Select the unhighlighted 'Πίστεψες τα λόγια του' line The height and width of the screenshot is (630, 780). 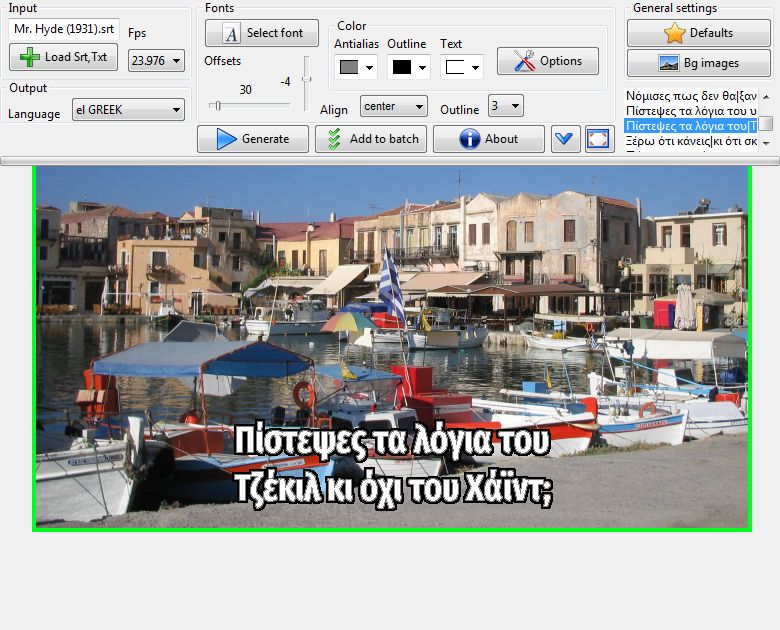click(x=691, y=110)
